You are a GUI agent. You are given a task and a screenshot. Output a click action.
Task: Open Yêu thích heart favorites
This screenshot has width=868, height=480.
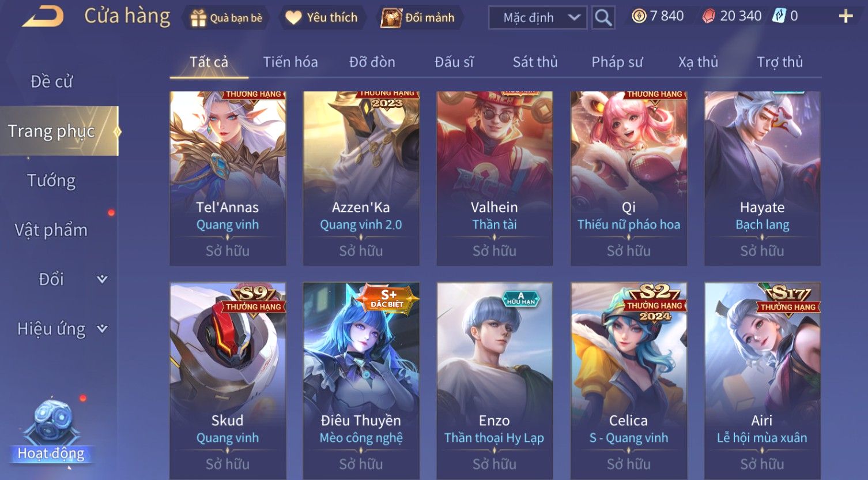point(293,18)
